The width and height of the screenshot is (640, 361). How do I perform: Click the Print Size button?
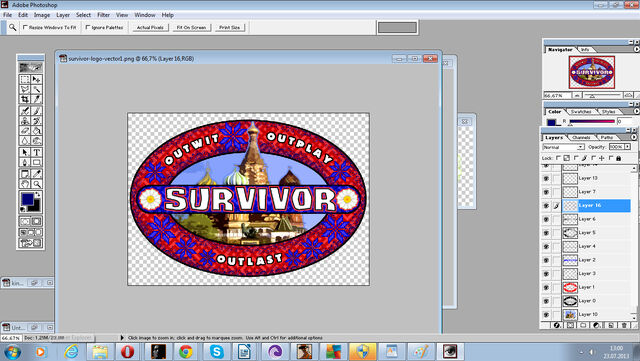(229, 27)
